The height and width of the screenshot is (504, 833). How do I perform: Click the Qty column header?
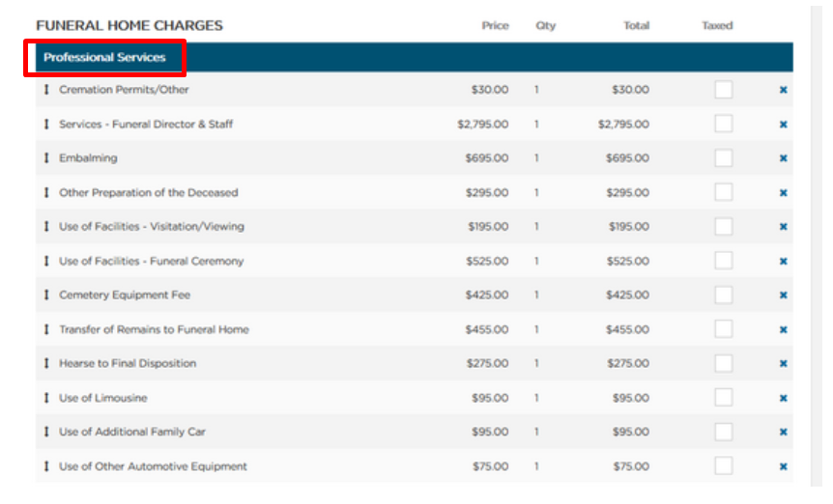(x=546, y=25)
